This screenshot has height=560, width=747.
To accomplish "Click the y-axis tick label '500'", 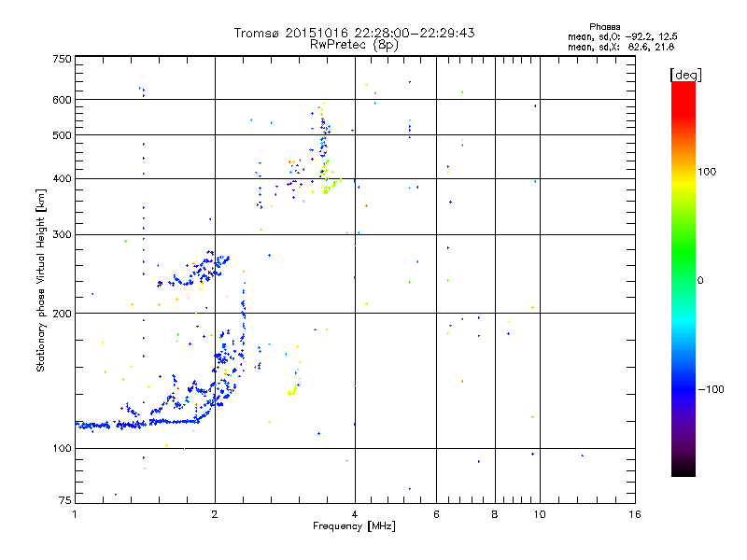I will coord(62,135).
